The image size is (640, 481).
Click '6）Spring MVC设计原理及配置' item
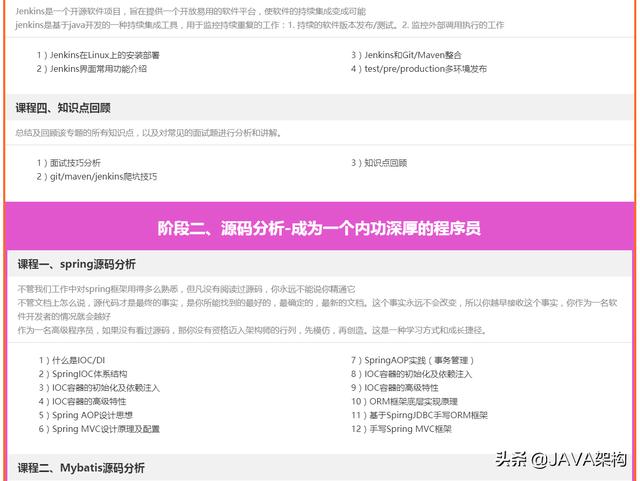[99, 429]
